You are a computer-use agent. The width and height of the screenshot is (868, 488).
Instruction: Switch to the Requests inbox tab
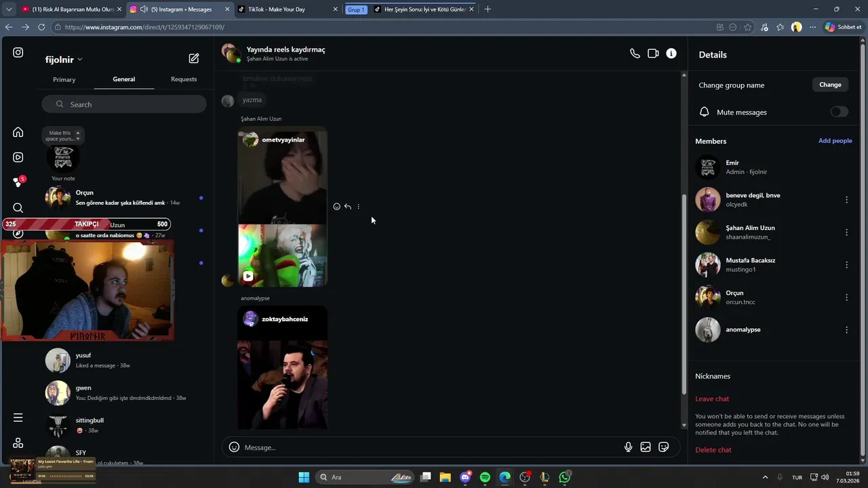[x=184, y=79]
